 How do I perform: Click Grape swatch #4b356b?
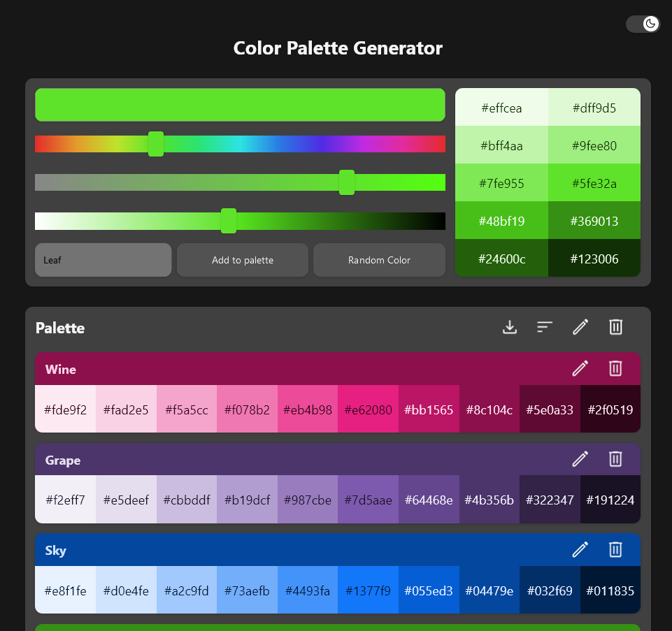[489, 500]
